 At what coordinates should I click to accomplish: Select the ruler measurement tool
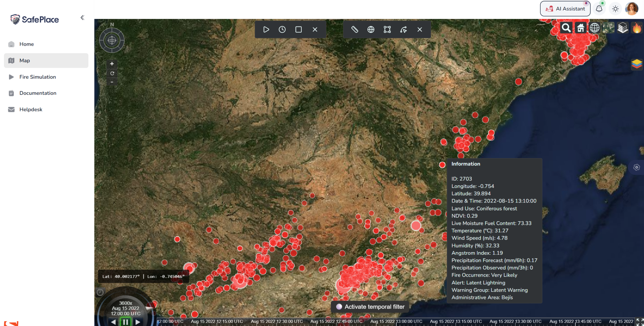355,30
